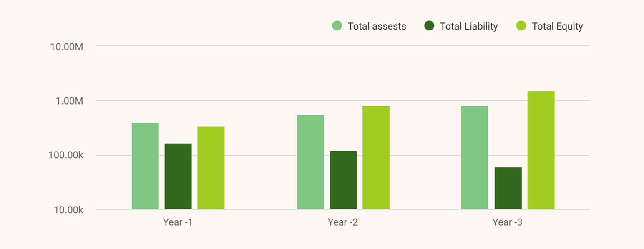Select the Total Liability bar for Year -1
This screenshot has width=644, height=249.
pos(178,177)
